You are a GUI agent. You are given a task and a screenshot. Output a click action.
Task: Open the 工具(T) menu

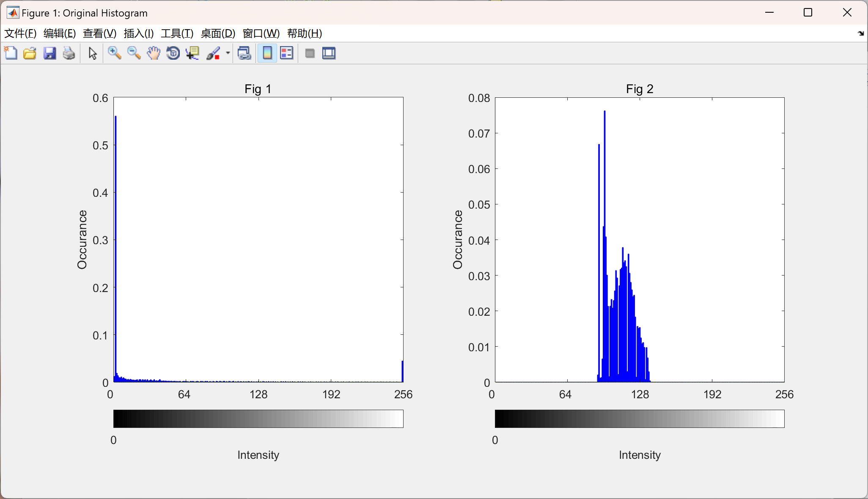177,33
